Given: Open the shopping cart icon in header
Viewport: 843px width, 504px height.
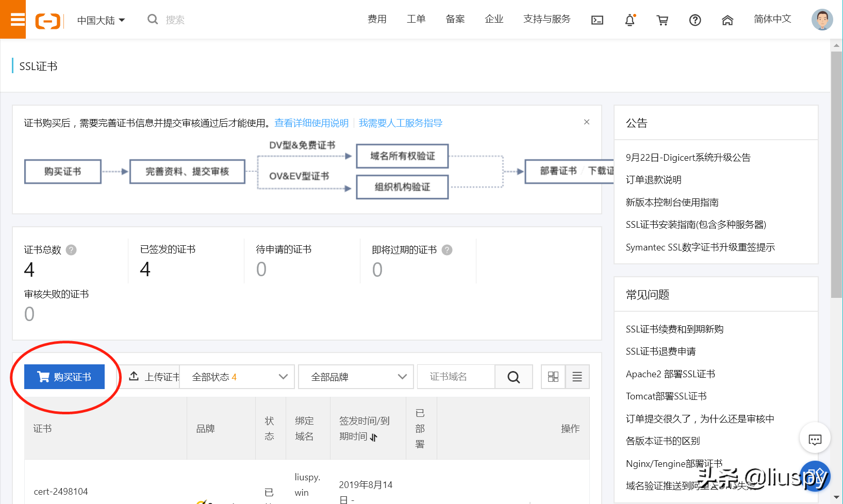Looking at the screenshot, I should coord(662,20).
